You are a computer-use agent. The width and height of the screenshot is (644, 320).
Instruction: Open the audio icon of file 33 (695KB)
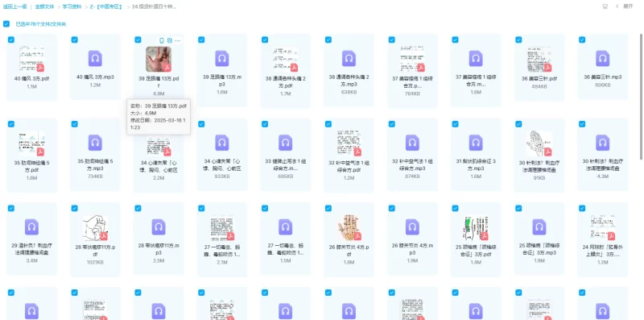click(x=285, y=143)
